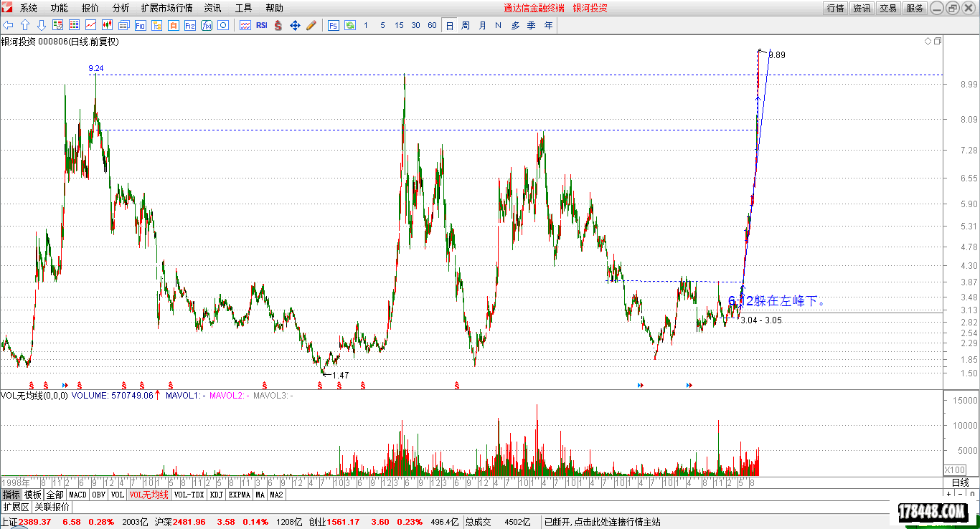Click the stacked windows toolbar icon
This screenshot has height=529, width=980.
[123, 25]
